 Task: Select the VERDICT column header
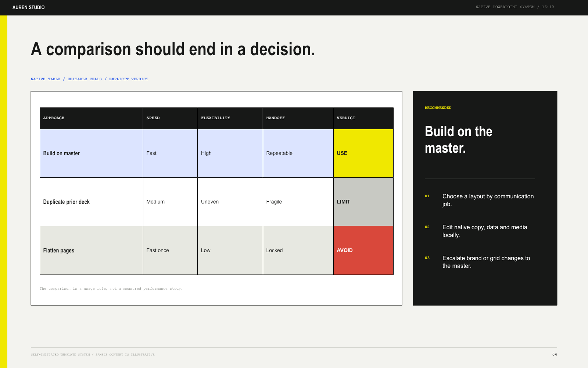[363, 118]
